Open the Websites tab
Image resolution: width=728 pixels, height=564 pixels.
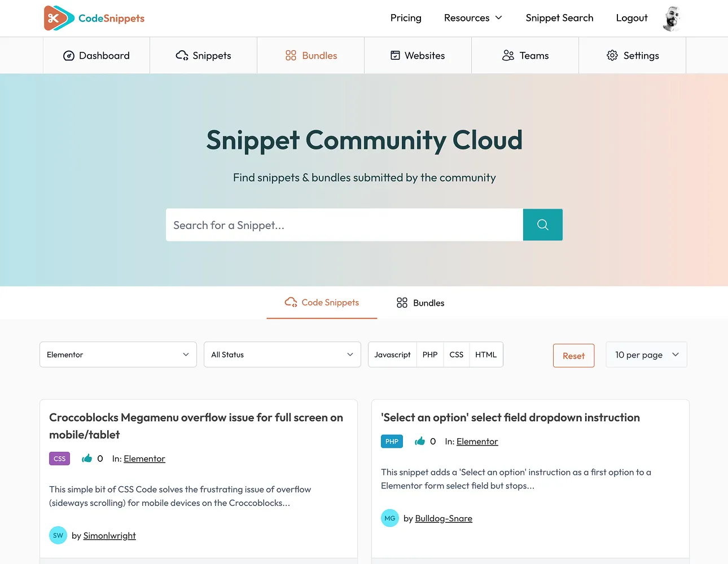(418, 55)
